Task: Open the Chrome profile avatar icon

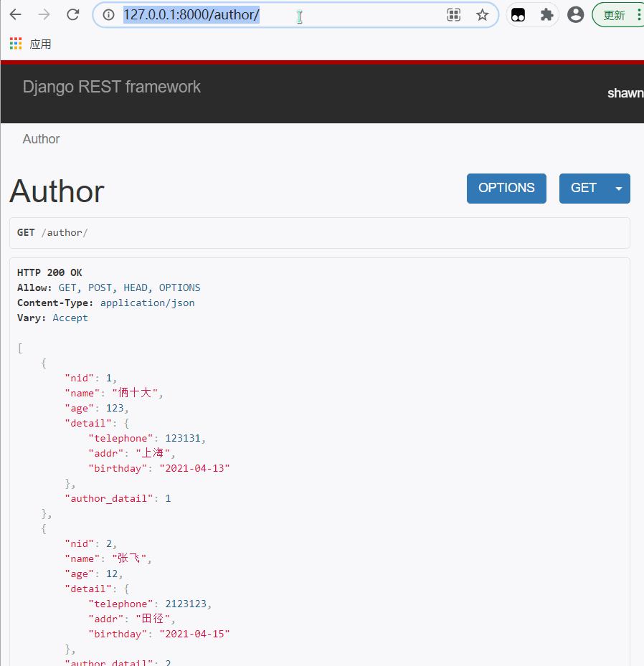Action: point(576,15)
